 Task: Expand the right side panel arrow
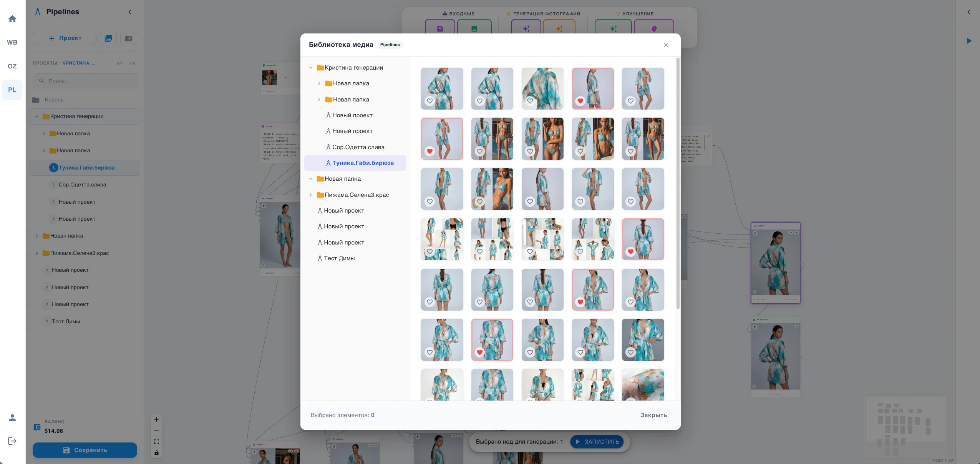[x=969, y=12]
